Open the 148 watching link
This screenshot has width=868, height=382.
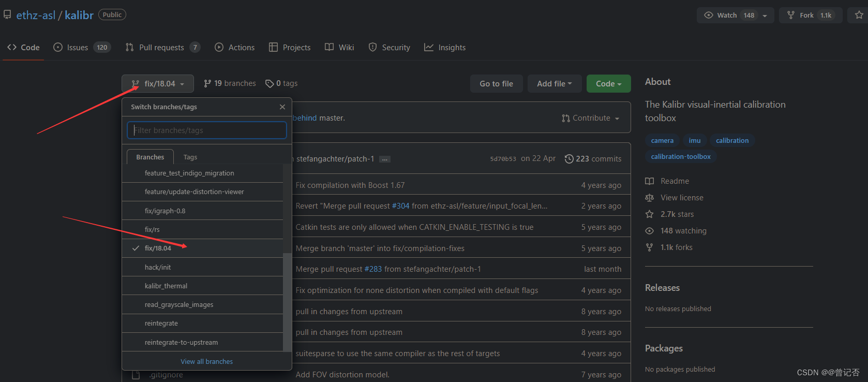[676, 231]
